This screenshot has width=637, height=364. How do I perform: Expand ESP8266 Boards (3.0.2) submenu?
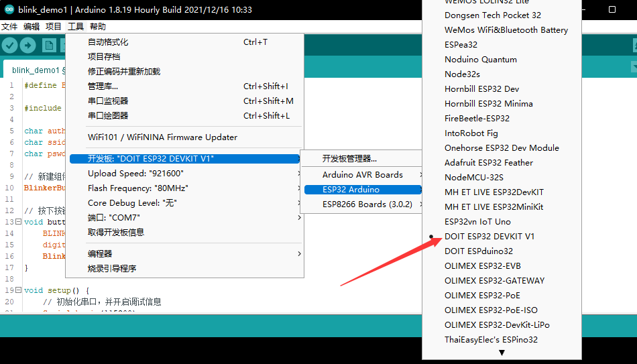tap(362, 204)
